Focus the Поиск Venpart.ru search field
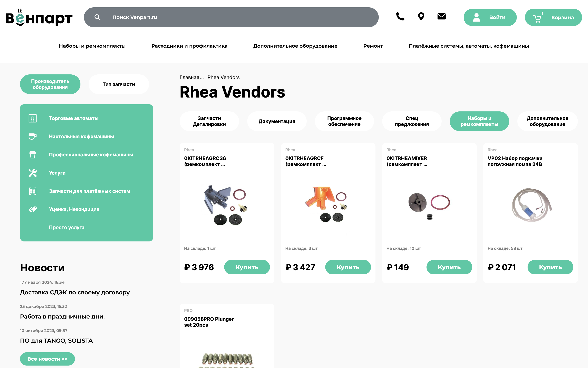The height and width of the screenshot is (368, 588). (x=231, y=17)
